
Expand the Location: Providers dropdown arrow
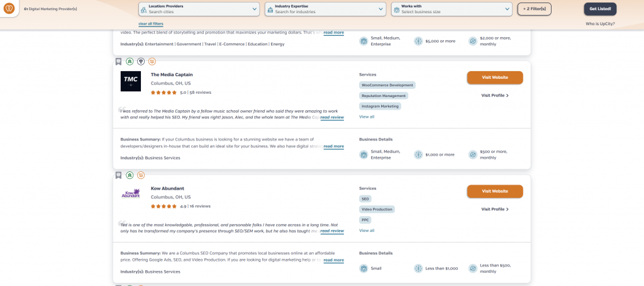255,9
